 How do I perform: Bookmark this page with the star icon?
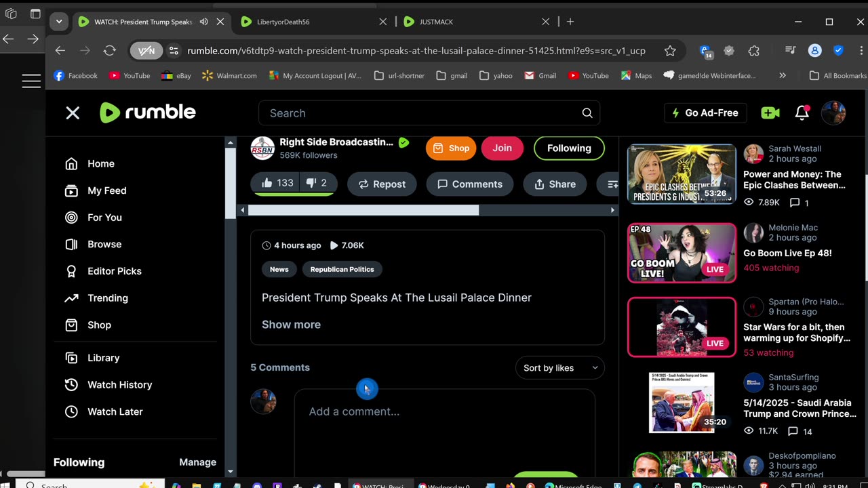[x=670, y=51]
